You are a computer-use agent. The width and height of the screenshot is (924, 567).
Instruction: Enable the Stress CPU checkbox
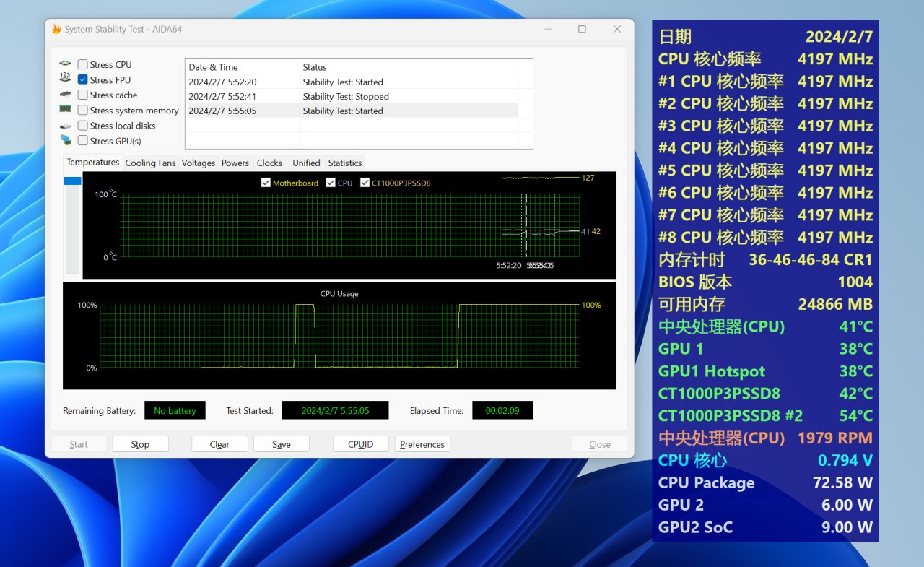tap(83, 65)
